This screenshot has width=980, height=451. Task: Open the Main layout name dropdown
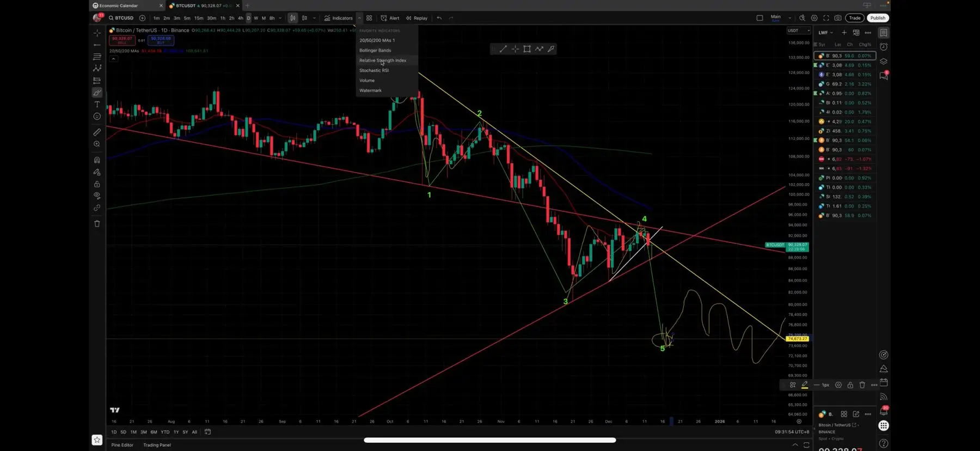click(789, 18)
